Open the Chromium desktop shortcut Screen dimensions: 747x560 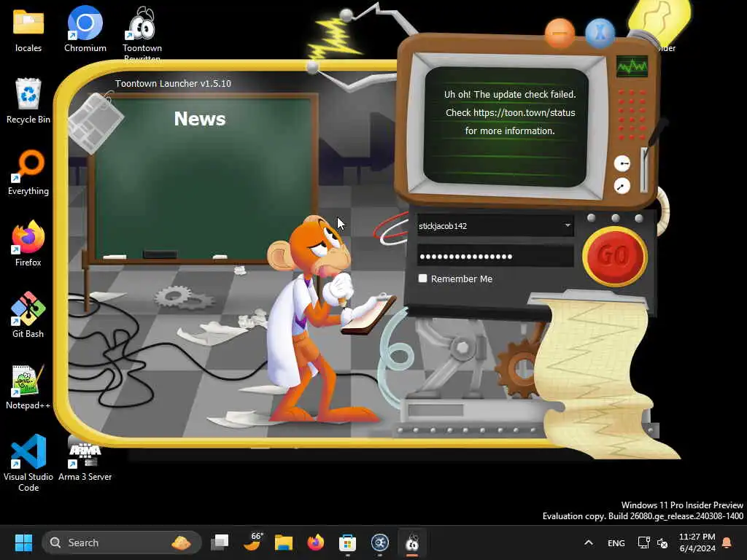85,30
